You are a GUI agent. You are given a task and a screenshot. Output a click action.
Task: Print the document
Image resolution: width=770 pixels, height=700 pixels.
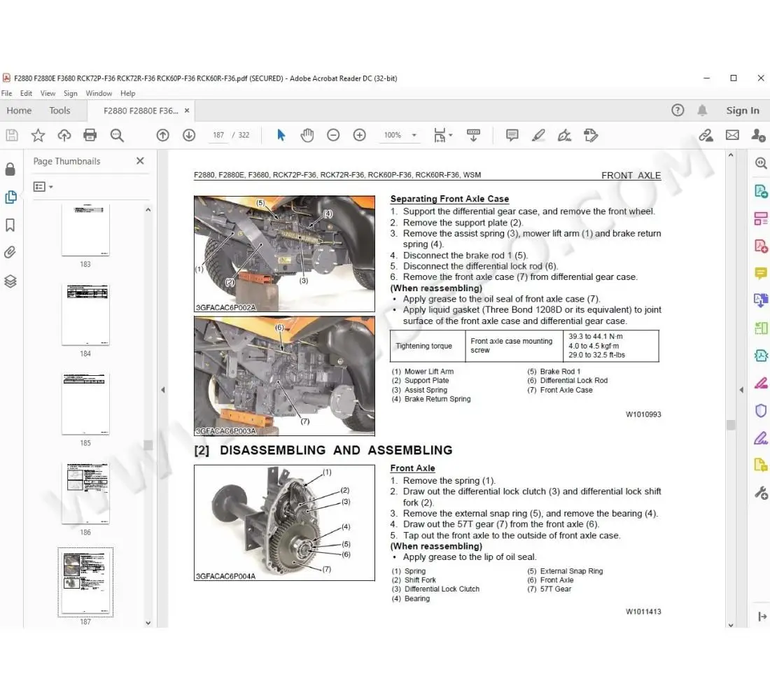(x=90, y=135)
